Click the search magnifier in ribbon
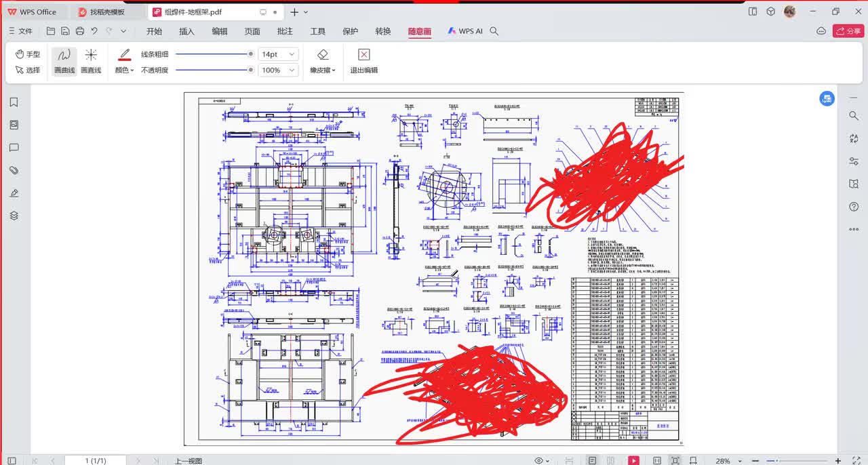Screen dimensions: 868x465 [x=494, y=31]
